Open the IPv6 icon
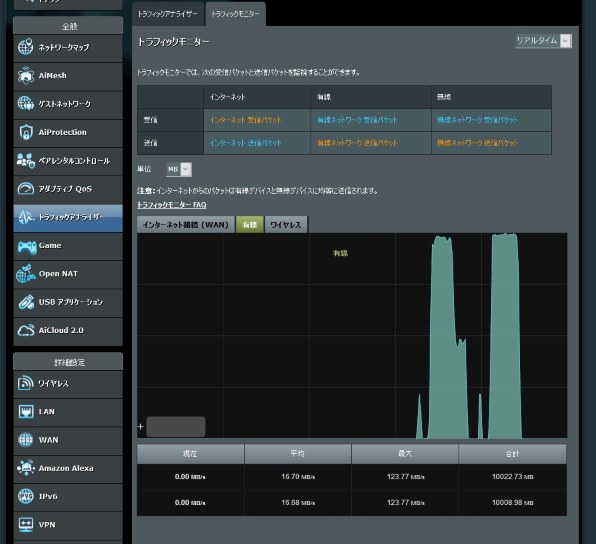The image size is (596, 544). (x=25, y=496)
